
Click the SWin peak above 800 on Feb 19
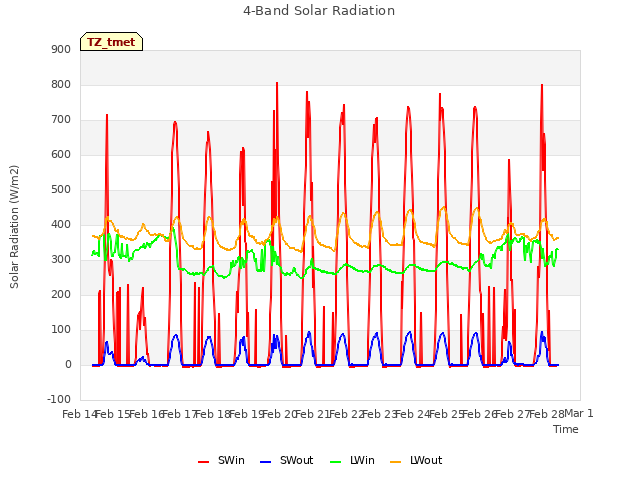(x=277, y=83)
